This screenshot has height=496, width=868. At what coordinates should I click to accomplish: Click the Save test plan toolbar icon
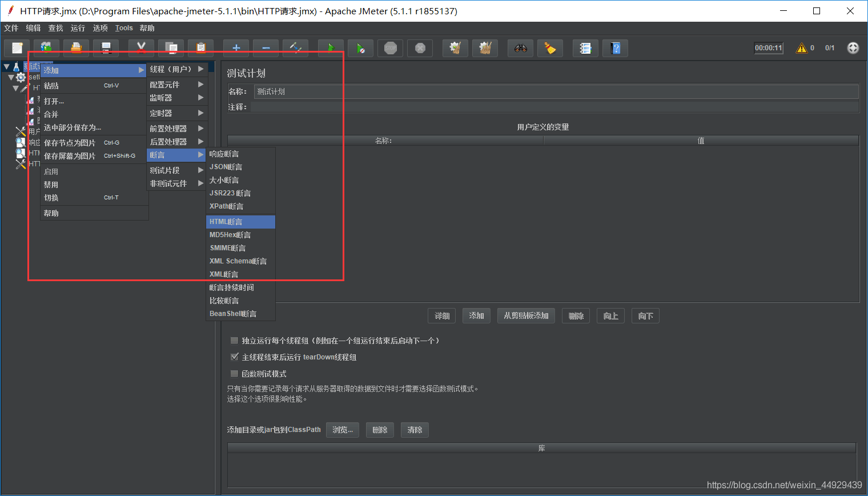pos(106,49)
